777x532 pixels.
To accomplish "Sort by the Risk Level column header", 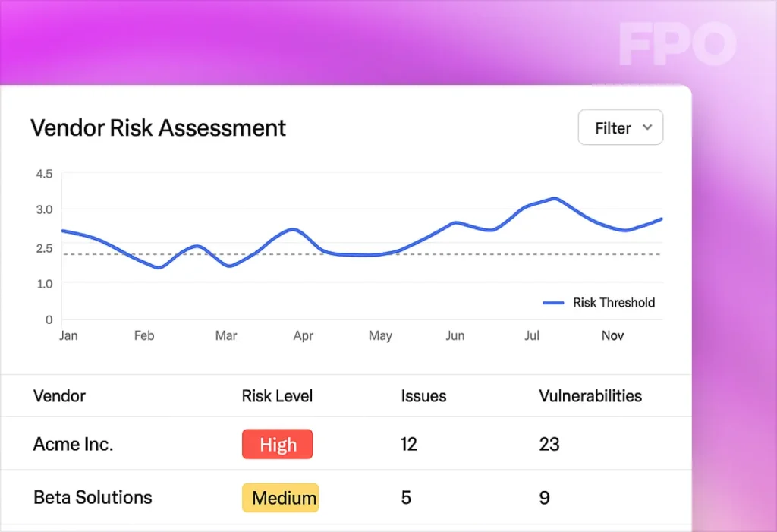I will click(x=277, y=396).
